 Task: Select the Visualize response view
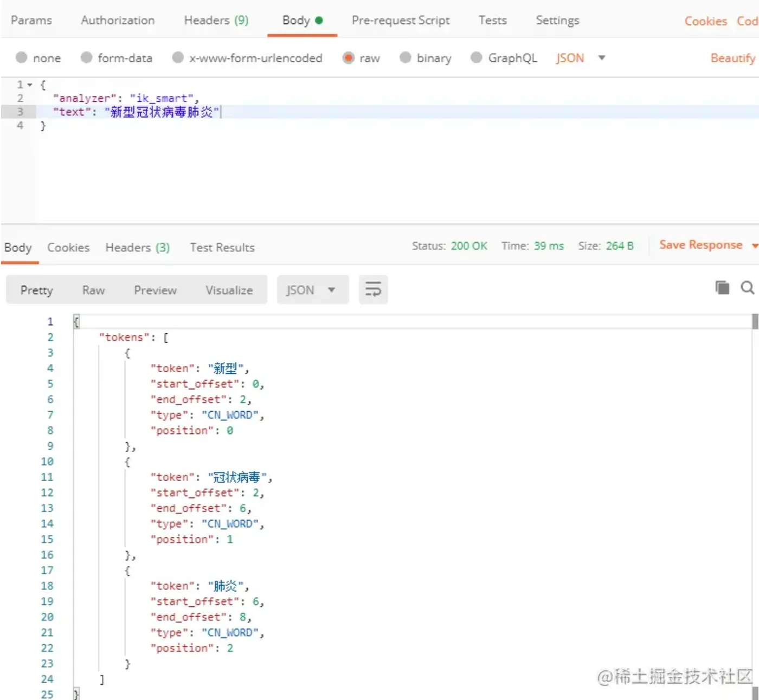click(229, 290)
